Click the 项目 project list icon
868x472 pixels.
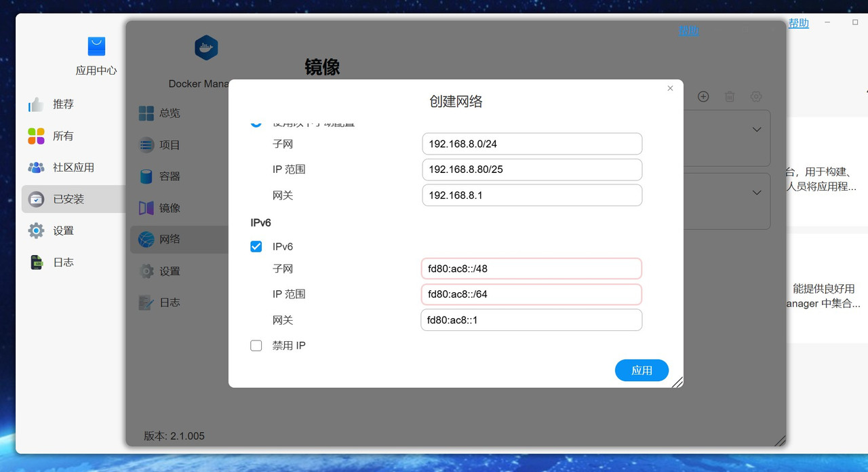146,144
